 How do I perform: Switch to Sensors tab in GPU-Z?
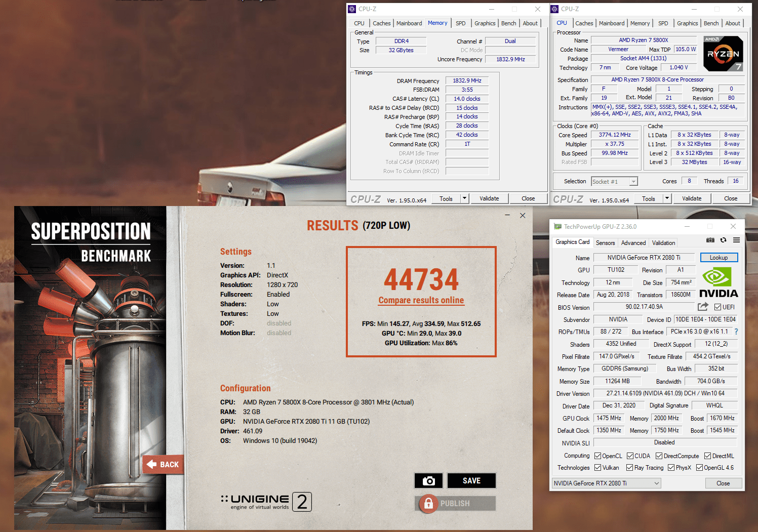click(x=605, y=243)
